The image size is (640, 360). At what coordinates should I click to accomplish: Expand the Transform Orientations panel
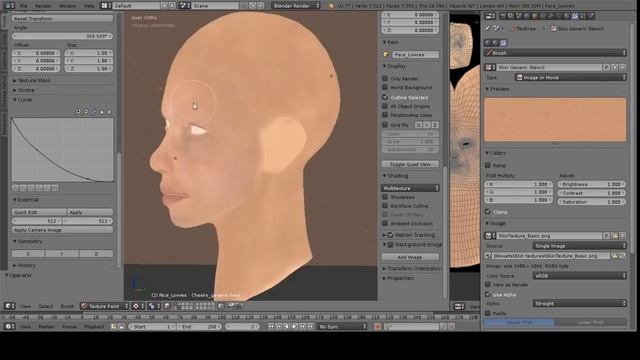412,269
